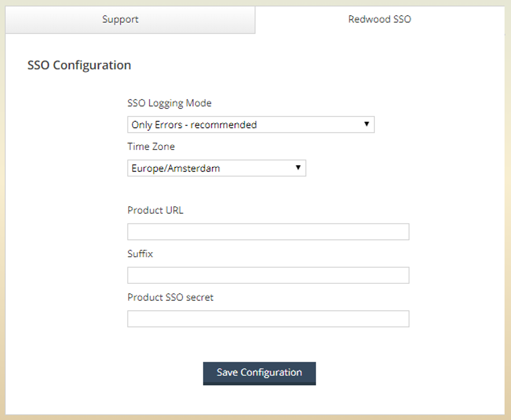Click the Time Zone label
This screenshot has height=420, width=511.
(151, 147)
